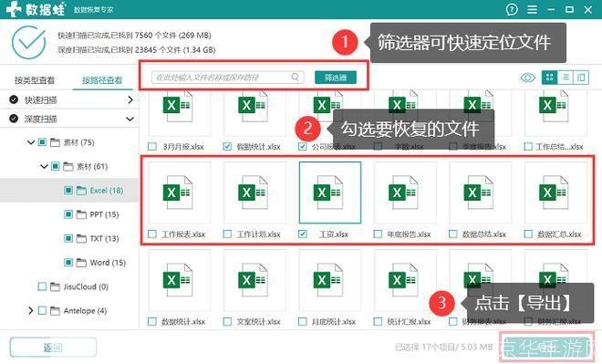Check the JisuCloud (0) folder checkbox

[x=42, y=286]
